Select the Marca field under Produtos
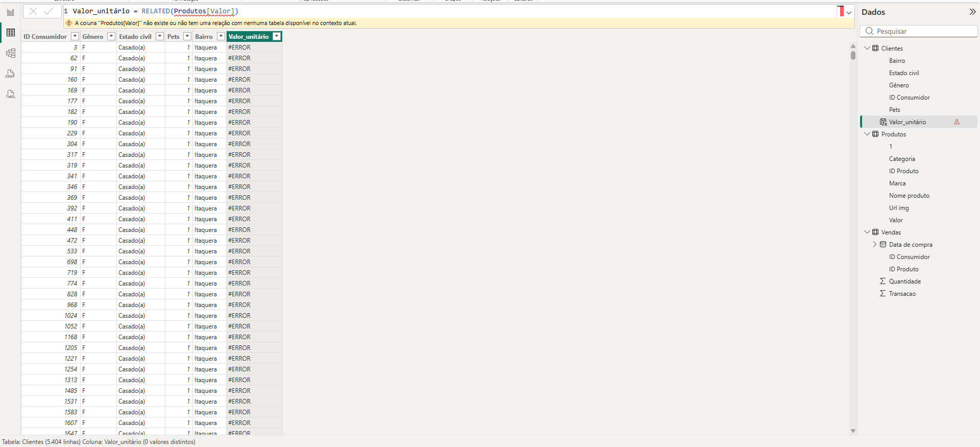The height and width of the screenshot is (447, 980). [897, 183]
